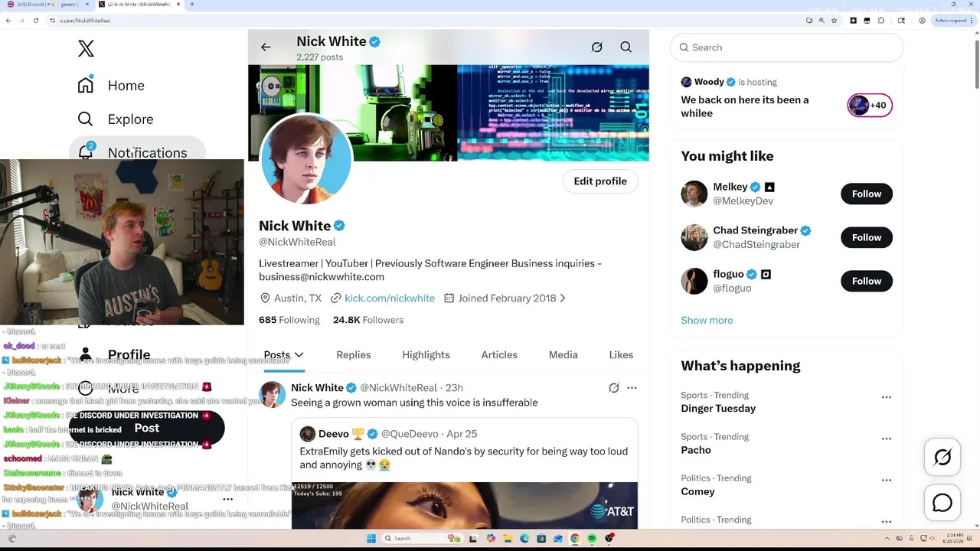Click the Dinger Tuesday trending topic
The width and height of the screenshot is (980, 551).
(x=718, y=409)
